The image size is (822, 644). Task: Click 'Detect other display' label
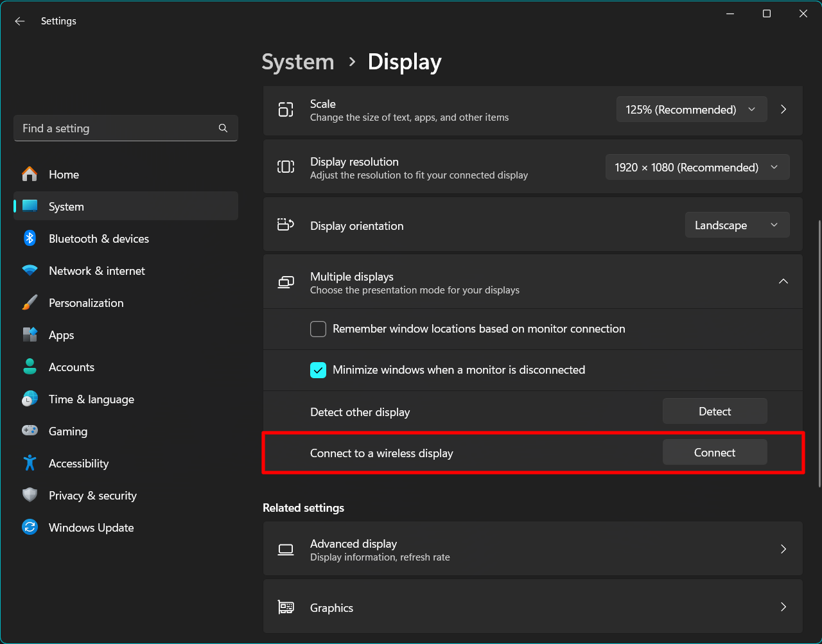(360, 412)
